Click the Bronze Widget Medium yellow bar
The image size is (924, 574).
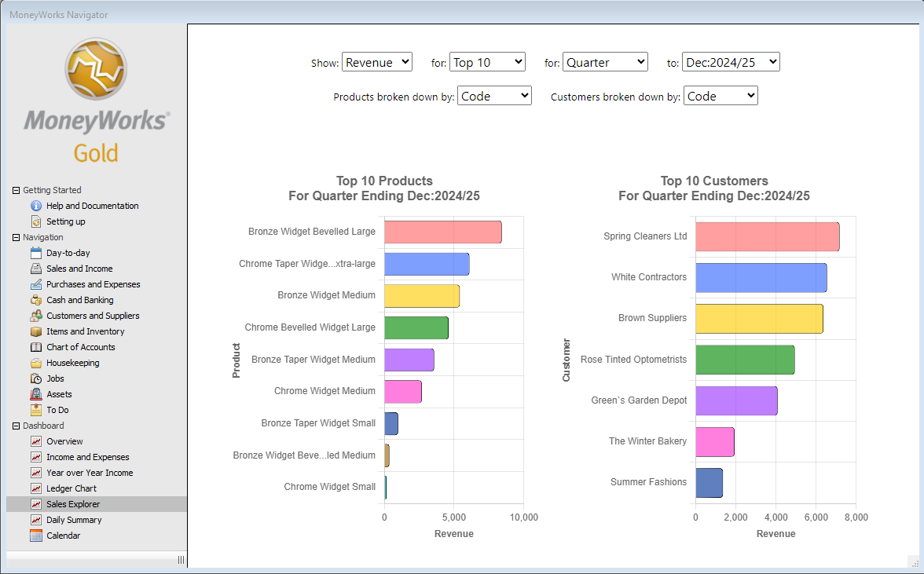tap(422, 295)
